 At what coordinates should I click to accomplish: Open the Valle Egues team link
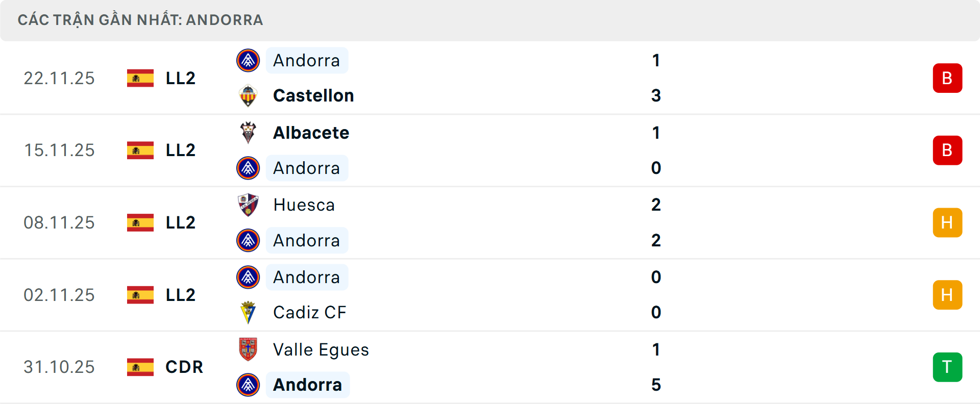point(321,349)
